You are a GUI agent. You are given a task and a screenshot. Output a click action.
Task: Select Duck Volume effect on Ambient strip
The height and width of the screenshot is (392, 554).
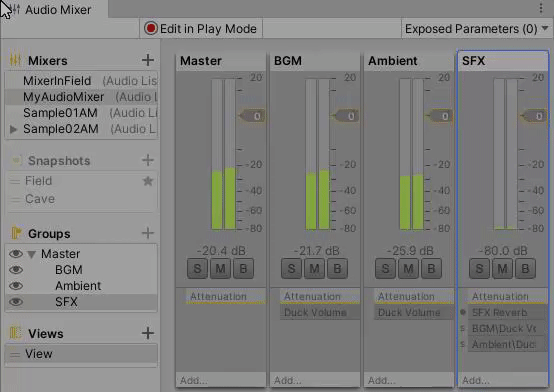pyautogui.click(x=414, y=312)
